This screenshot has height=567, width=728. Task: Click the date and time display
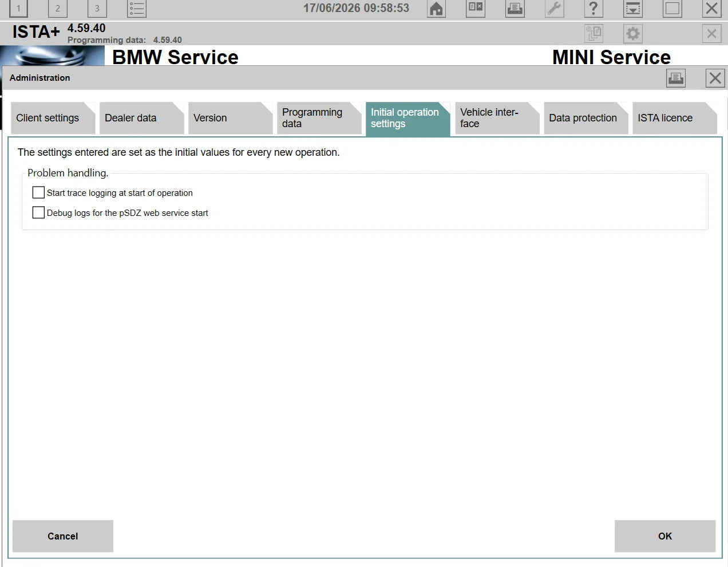pos(356,8)
